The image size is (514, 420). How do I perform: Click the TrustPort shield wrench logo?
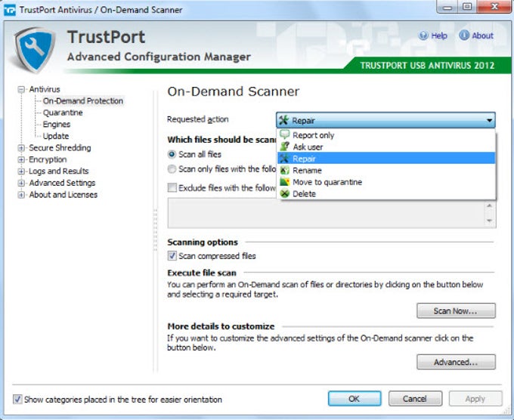tap(35, 49)
